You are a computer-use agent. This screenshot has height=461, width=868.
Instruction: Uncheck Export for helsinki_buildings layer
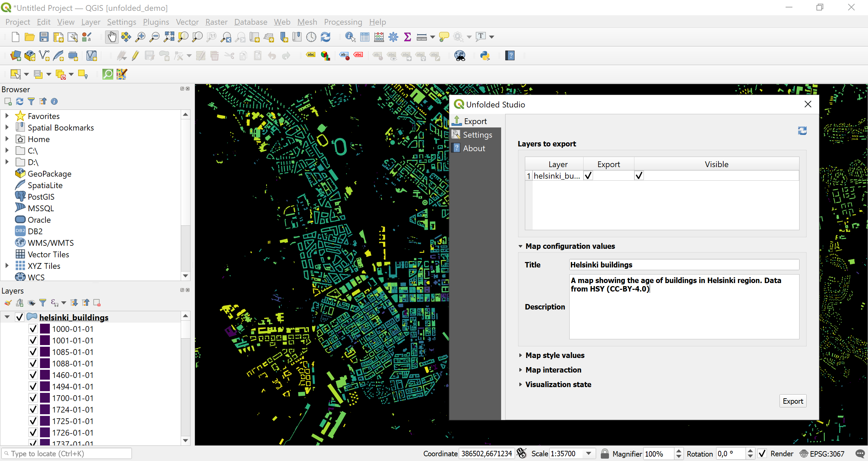(588, 176)
